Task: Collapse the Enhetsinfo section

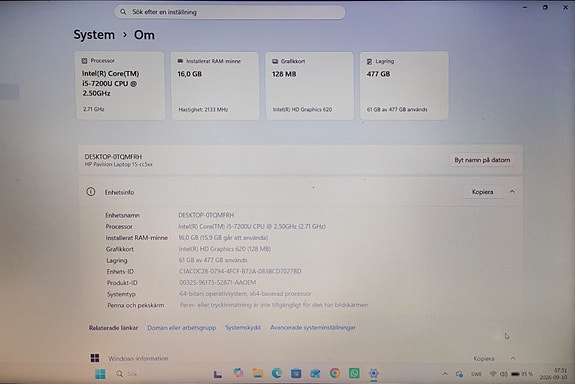Action: point(512,192)
